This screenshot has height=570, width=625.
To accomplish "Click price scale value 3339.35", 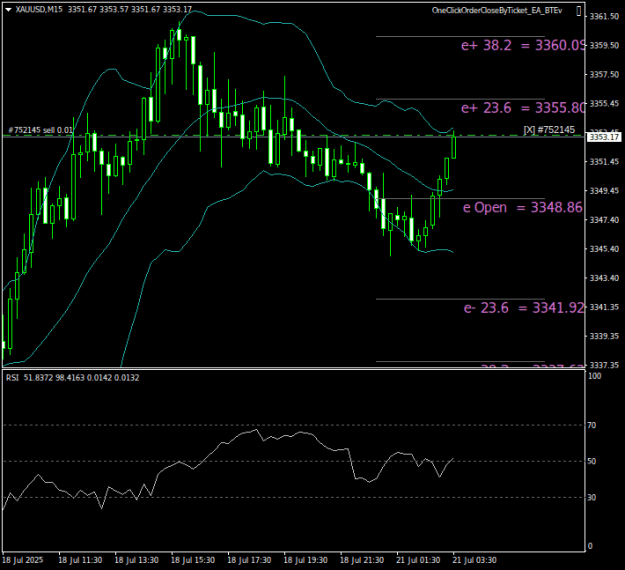I will [x=604, y=336].
